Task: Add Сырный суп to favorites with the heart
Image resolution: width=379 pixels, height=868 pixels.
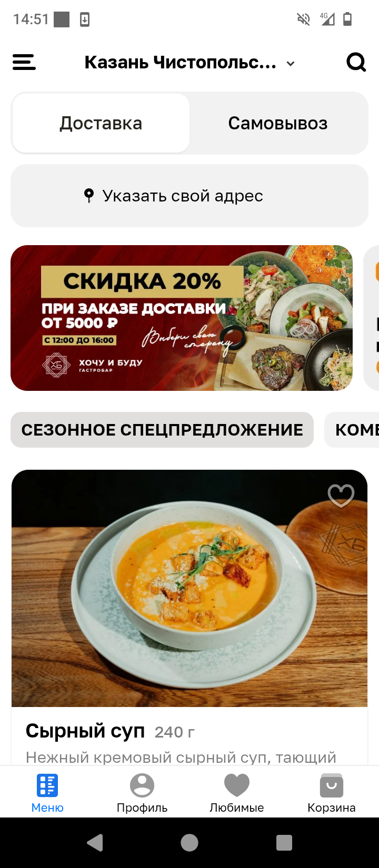Action: pos(341,496)
